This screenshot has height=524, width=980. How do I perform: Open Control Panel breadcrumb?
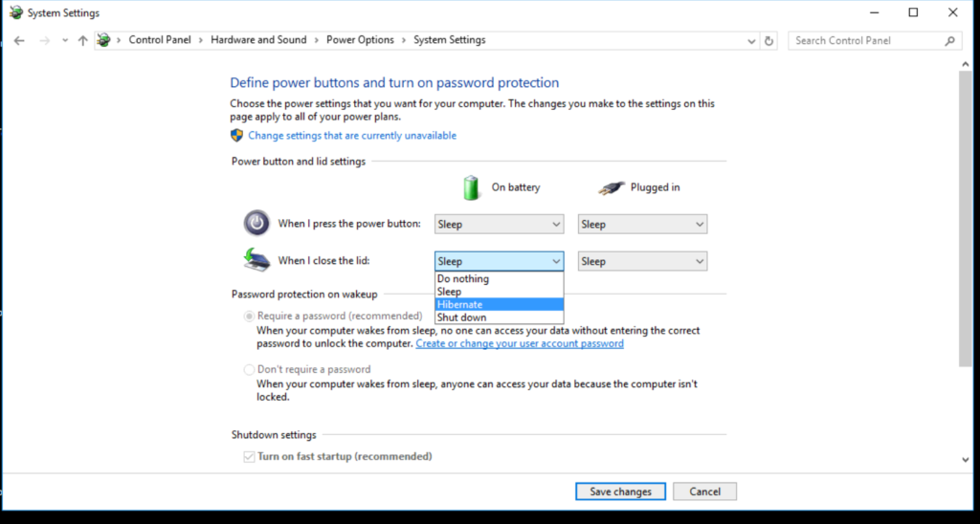pyautogui.click(x=160, y=40)
